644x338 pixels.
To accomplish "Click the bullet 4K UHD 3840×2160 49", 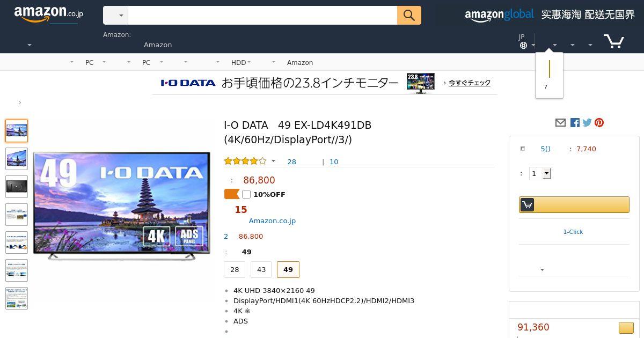I will pos(274,290).
